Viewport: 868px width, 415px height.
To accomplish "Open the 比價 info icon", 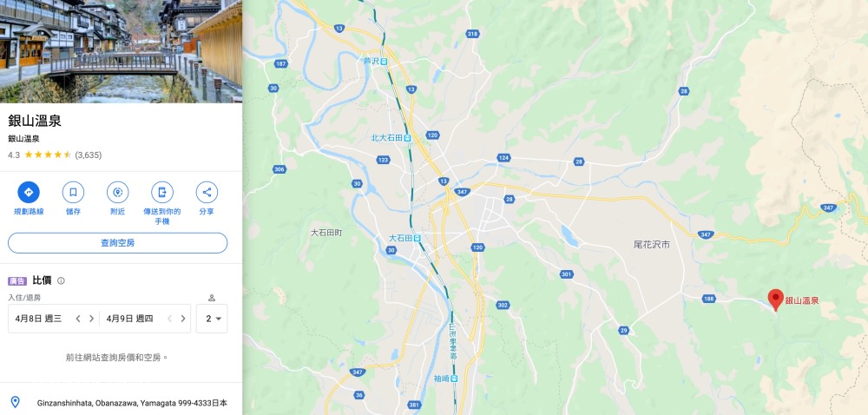I will click(61, 280).
